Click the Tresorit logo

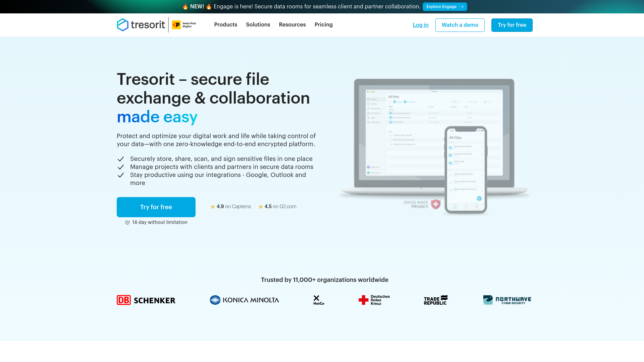pyautogui.click(x=140, y=25)
